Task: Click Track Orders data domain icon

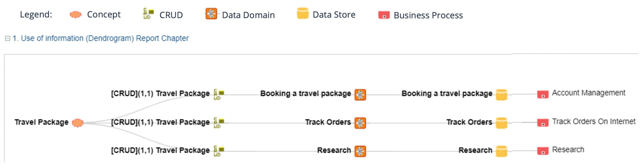Action: pos(360,123)
